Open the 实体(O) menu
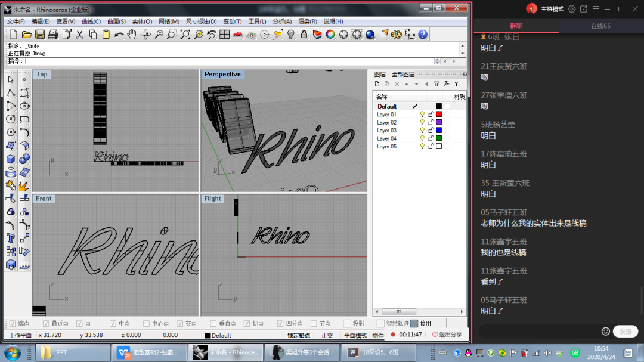Image resolution: width=644 pixels, height=362 pixels. (143, 21)
